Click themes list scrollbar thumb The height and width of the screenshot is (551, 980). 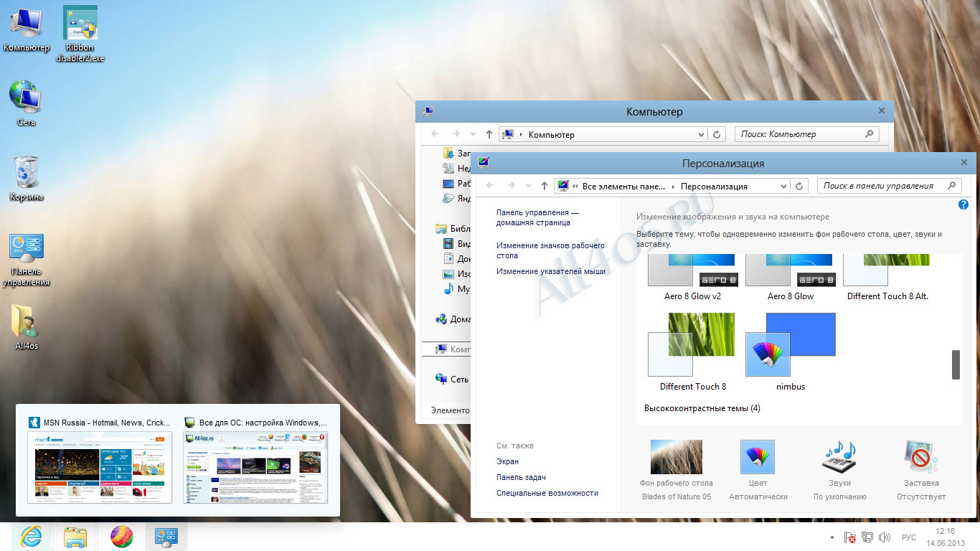coord(956,364)
